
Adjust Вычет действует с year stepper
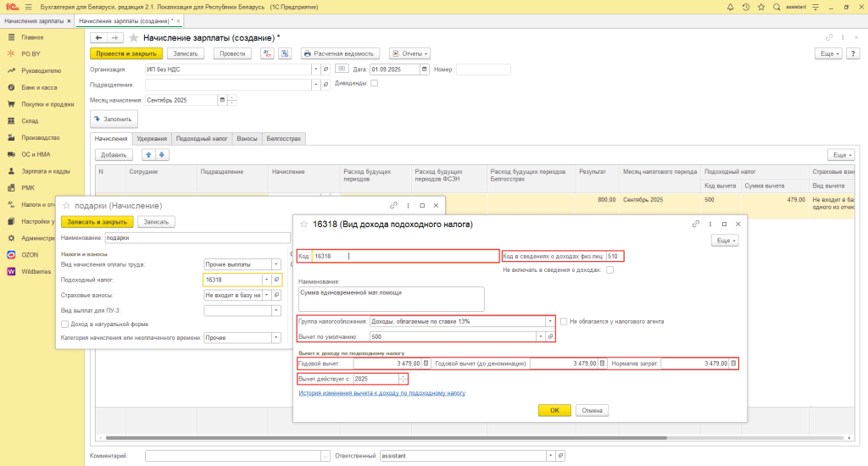403,379
